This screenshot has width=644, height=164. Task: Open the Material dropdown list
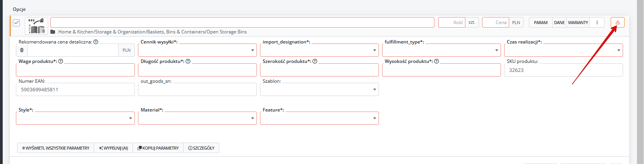197,118
